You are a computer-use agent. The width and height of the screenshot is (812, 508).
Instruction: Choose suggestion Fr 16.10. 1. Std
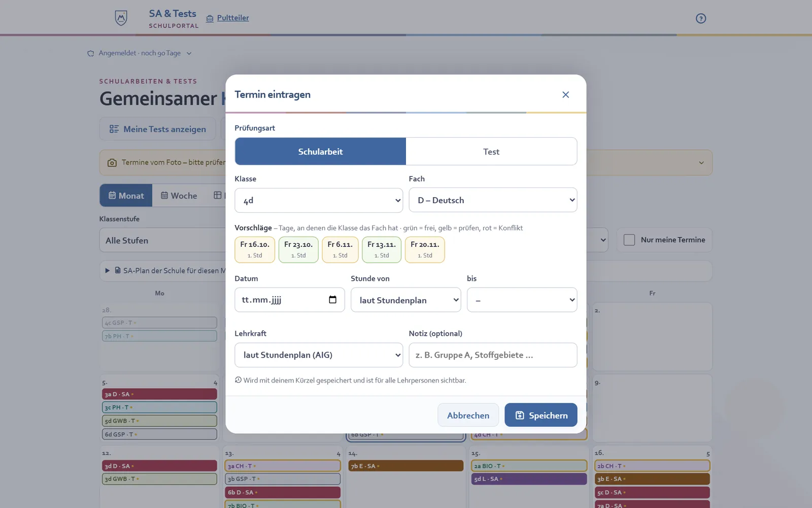[x=255, y=249]
